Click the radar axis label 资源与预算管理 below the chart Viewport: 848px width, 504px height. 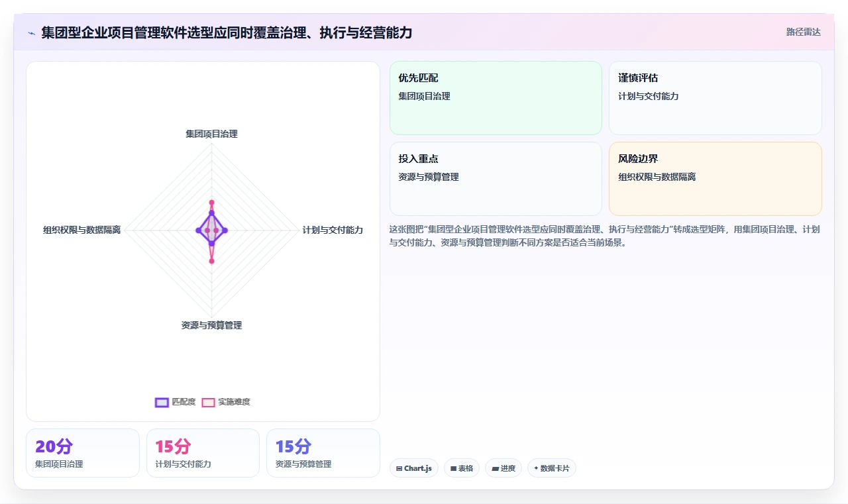[211, 325]
